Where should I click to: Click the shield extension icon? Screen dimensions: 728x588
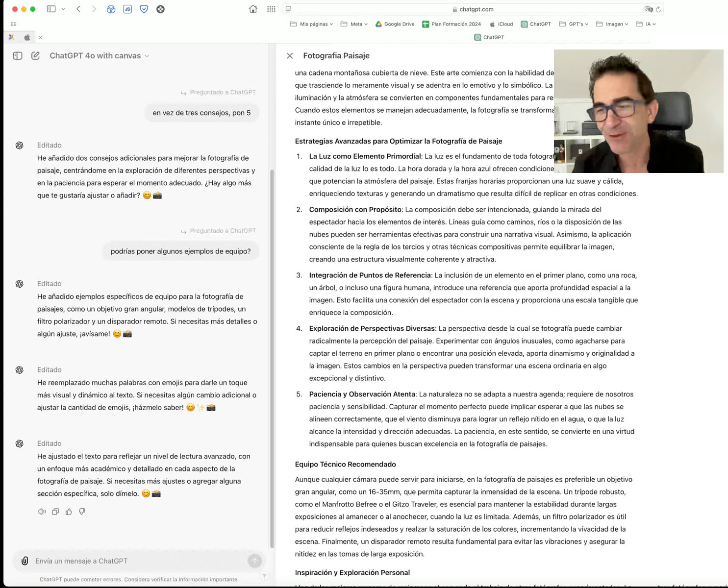144,9
